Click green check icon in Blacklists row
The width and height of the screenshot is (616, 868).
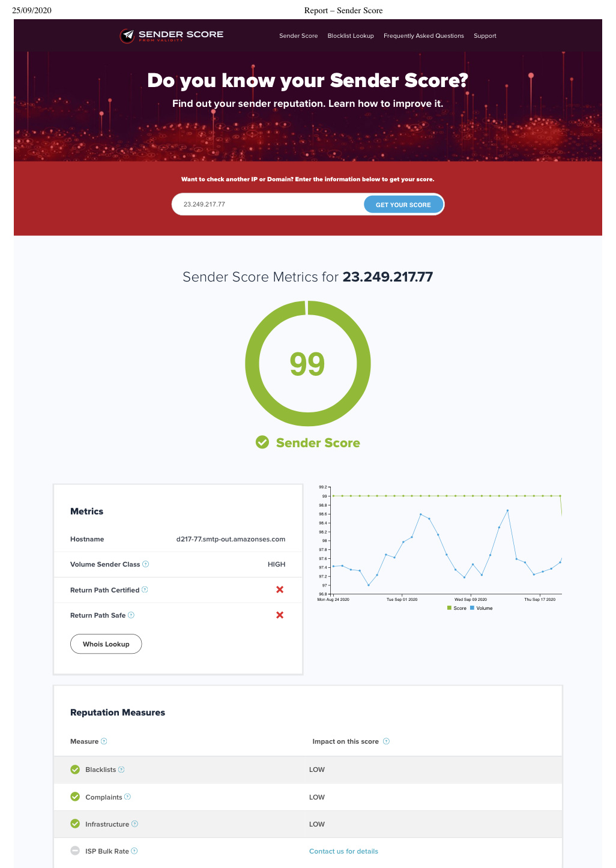pyautogui.click(x=75, y=770)
